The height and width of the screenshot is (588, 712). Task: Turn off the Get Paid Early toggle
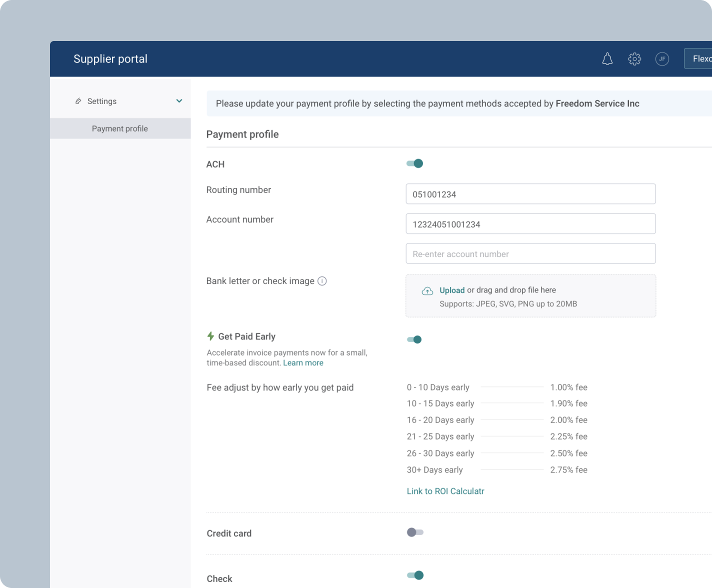[x=414, y=339]
